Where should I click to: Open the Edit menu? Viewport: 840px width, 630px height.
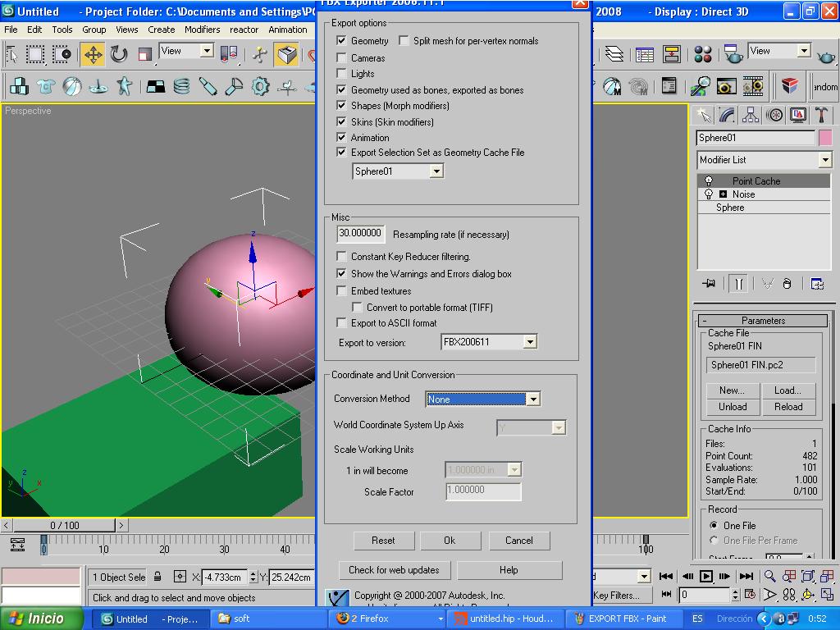coord(34,30)
